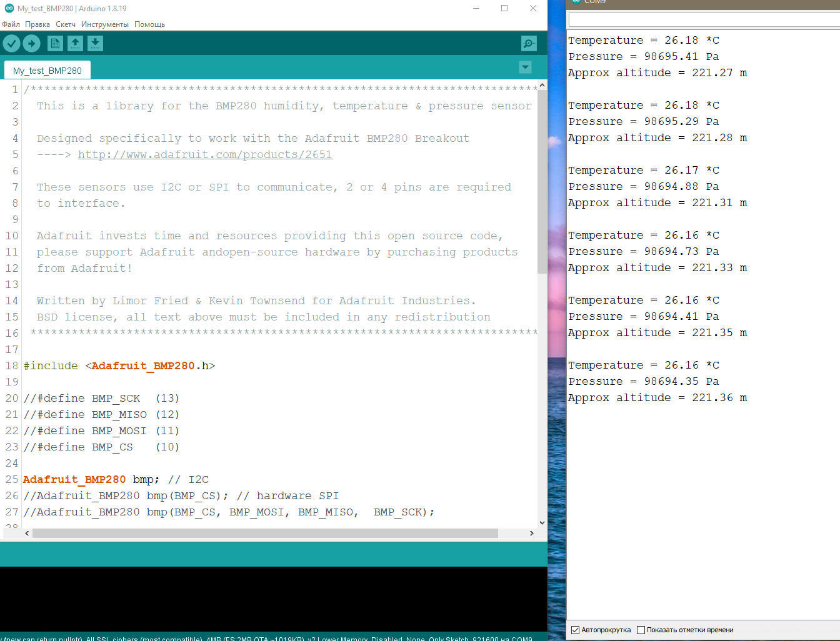This screenshot has height=641, width=840.
Task: Maximize the Arduino IDE window
Action: pos(504,8)
